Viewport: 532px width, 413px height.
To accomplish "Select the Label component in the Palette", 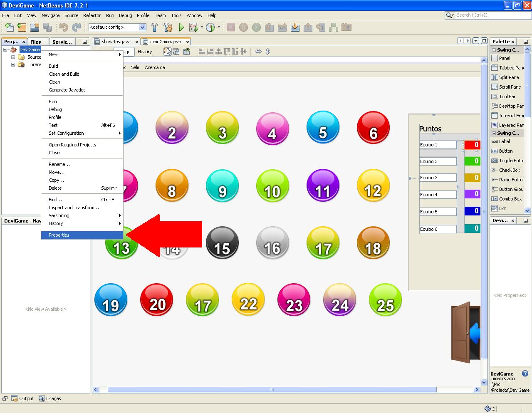I will pyautogui.click(x=504, y=141).
